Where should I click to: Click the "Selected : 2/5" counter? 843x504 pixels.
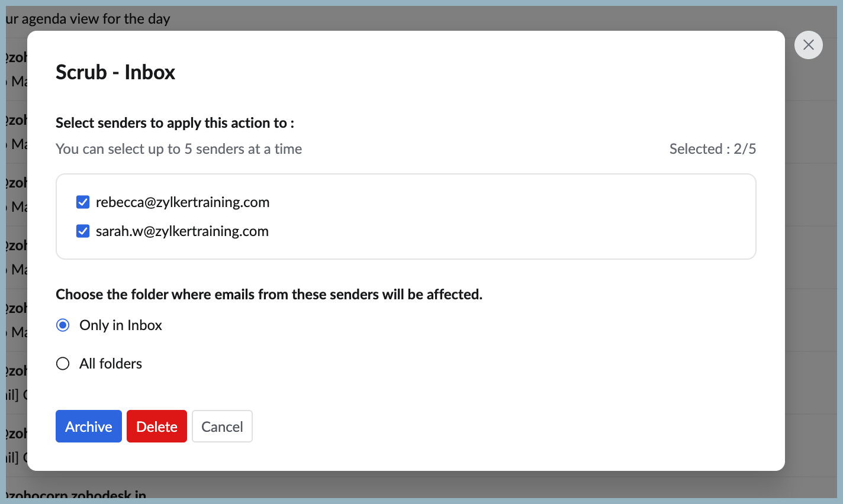(x=712, y=149)
